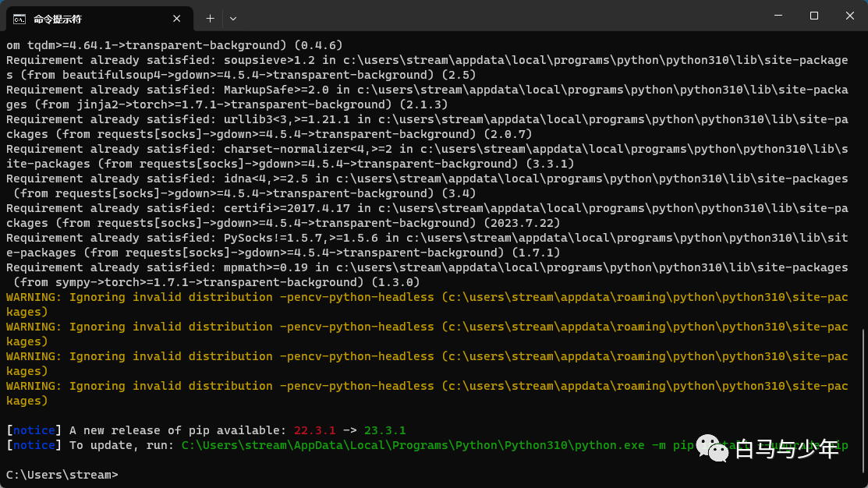Click the first blue notice label
The width and height of the screenshot is (868, 488).
(x=34, y=430)
